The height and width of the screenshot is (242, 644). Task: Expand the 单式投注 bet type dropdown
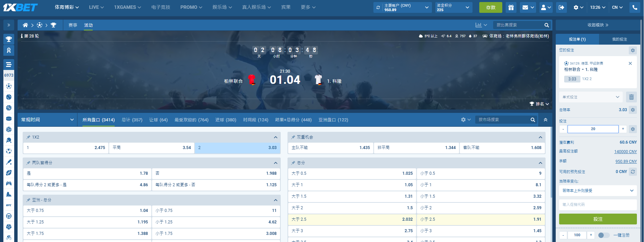[x=591, y=97]
